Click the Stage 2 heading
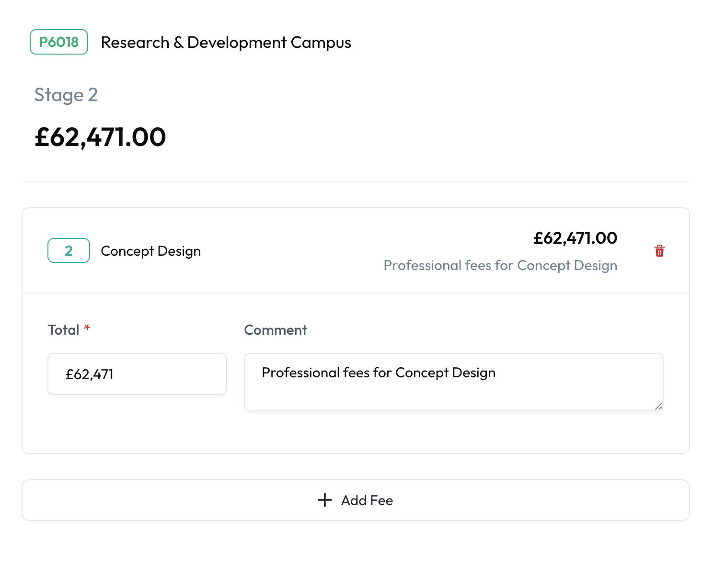 coord(66,95)
